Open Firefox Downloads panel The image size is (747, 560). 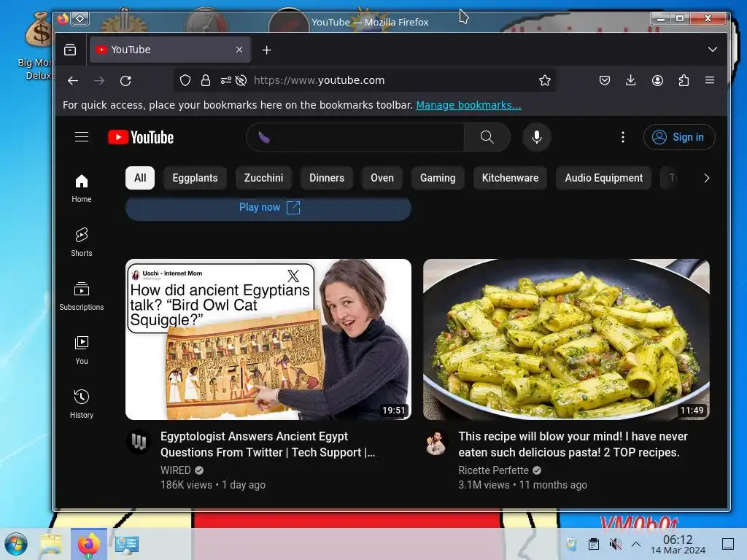pos(631,80)
